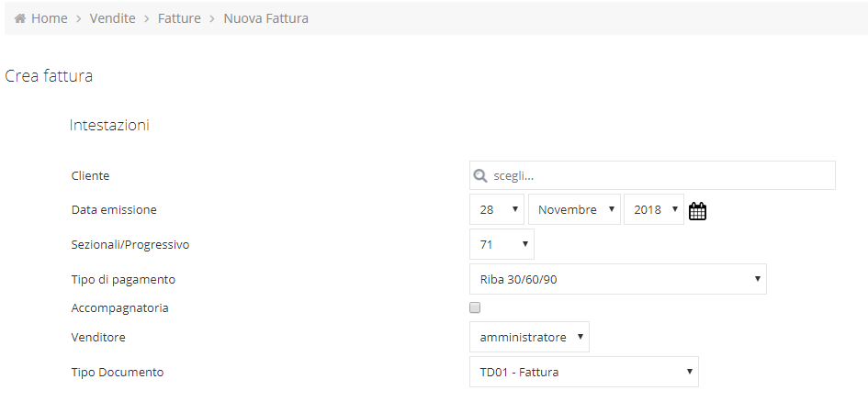This screenshot has width=868, height=413.
Task: Open the month dropdown showing Novembre
Action: click(574, 209)
